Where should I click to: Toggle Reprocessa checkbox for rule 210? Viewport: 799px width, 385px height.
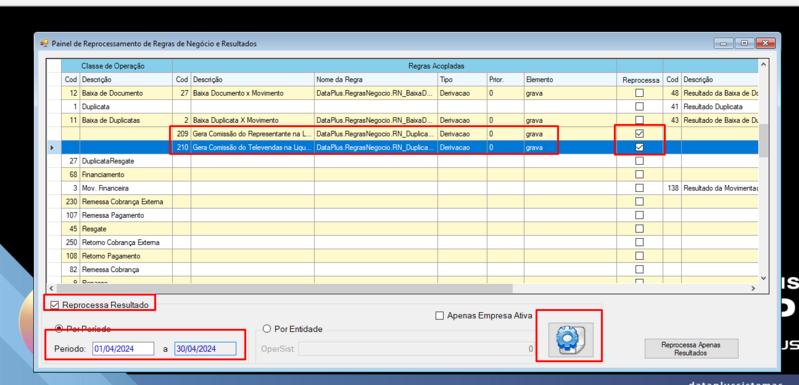640,147
